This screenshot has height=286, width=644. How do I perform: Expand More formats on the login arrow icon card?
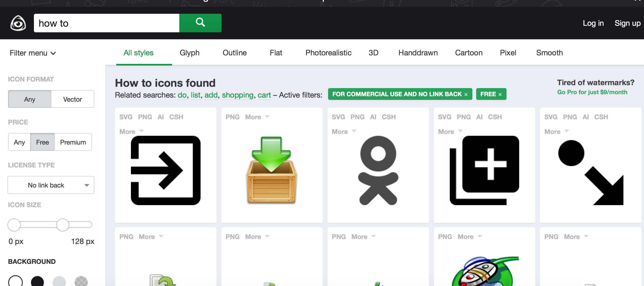pos(132,132)
